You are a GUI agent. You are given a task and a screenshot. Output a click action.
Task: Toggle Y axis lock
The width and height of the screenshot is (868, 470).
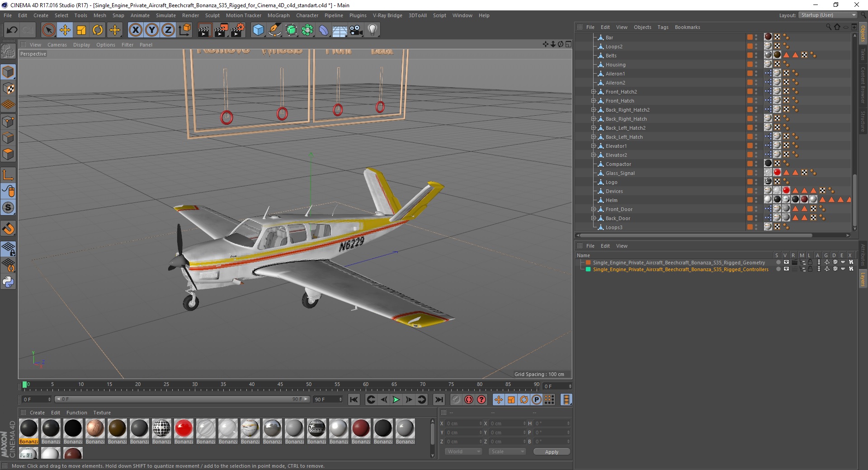[152, 30]
